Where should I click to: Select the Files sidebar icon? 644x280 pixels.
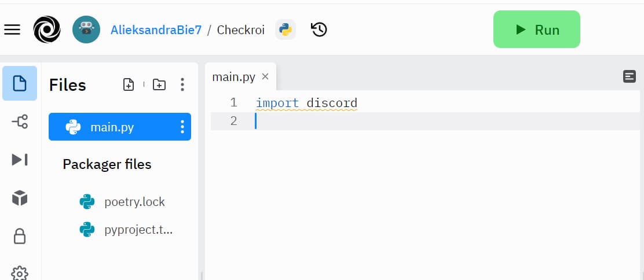(20, 83)
